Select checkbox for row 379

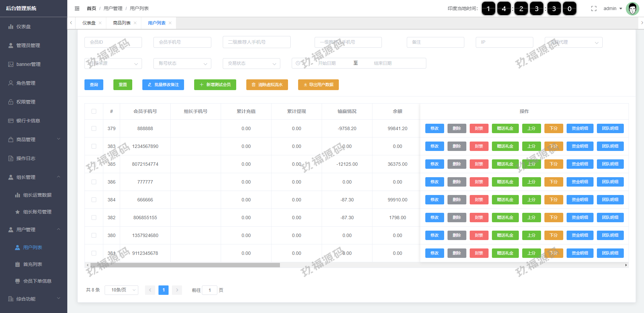tap(94, 128)
